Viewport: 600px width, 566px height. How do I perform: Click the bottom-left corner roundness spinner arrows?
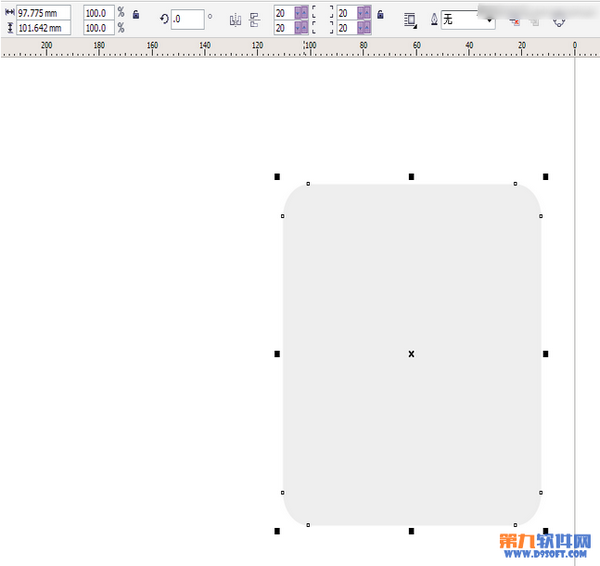[301, 28]
